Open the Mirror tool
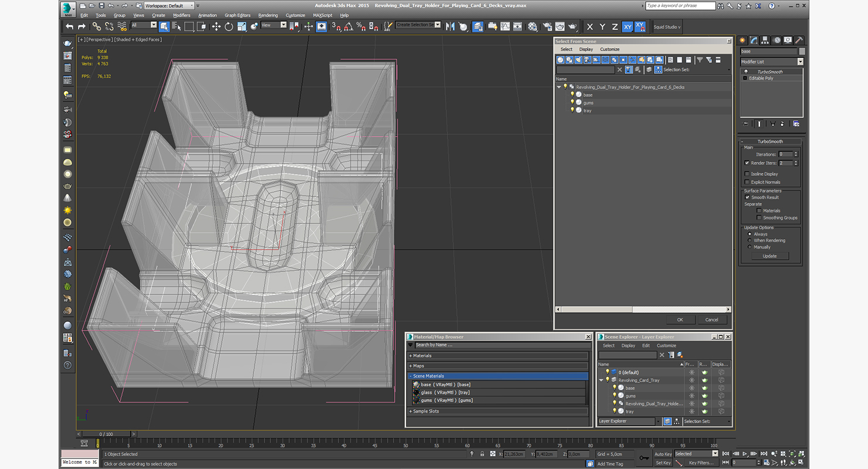Viewport: 868px width, 469px height. pos(450,26)
